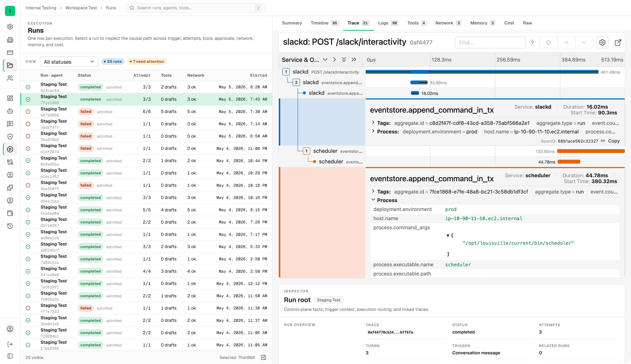Click the trace search help question mark
This screenshot has width=631, height=364.
[532, 43]
